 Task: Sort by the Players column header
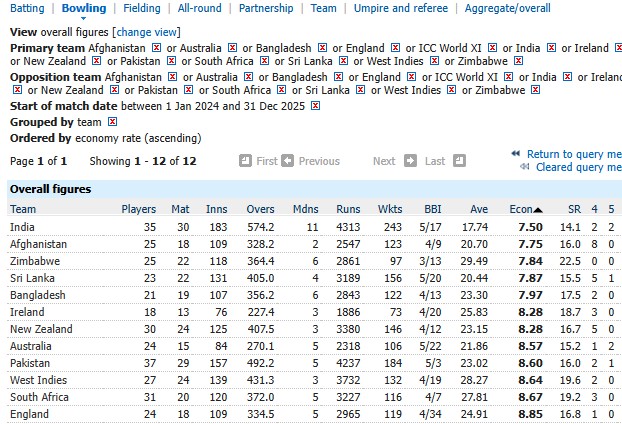[138, 209]
